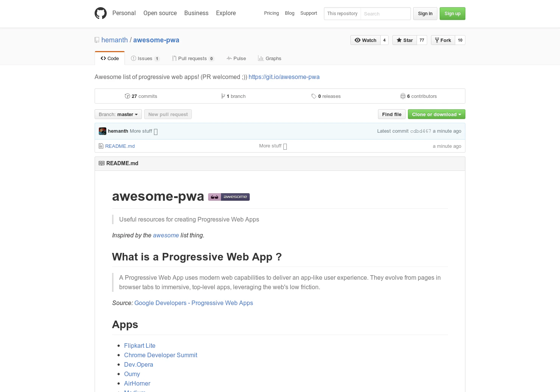560x392 pixels.
Task: Watch the awesome-pwa repository
Action: (x=365, y=40)
